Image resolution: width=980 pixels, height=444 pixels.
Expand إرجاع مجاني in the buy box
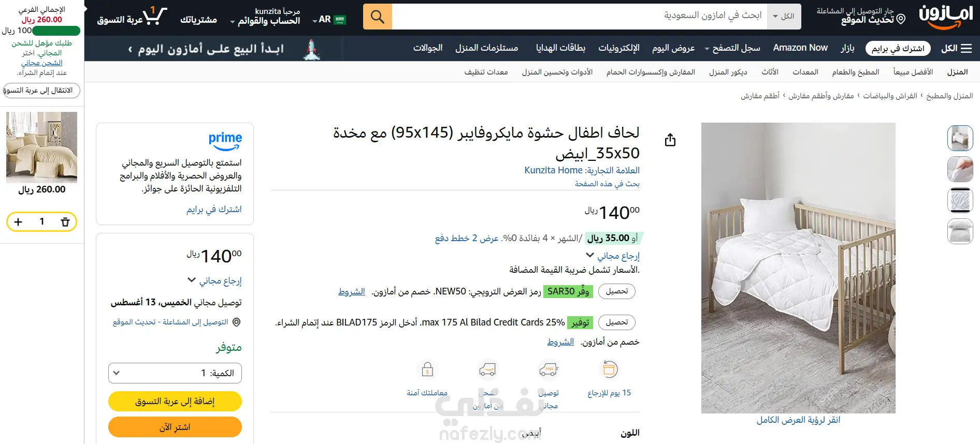coord(214,280)
